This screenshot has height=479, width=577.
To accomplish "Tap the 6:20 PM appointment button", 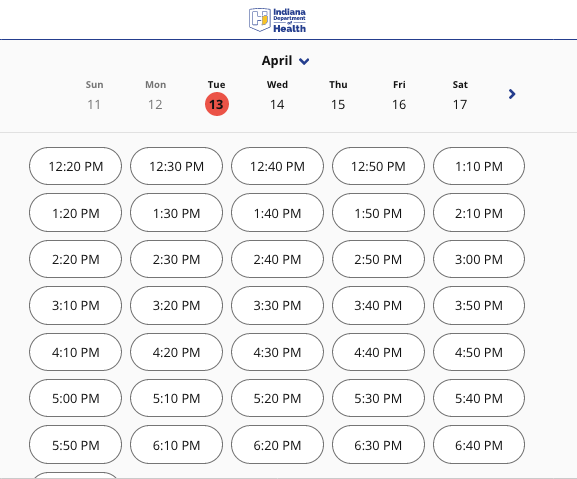I will (x=277, y=445).
